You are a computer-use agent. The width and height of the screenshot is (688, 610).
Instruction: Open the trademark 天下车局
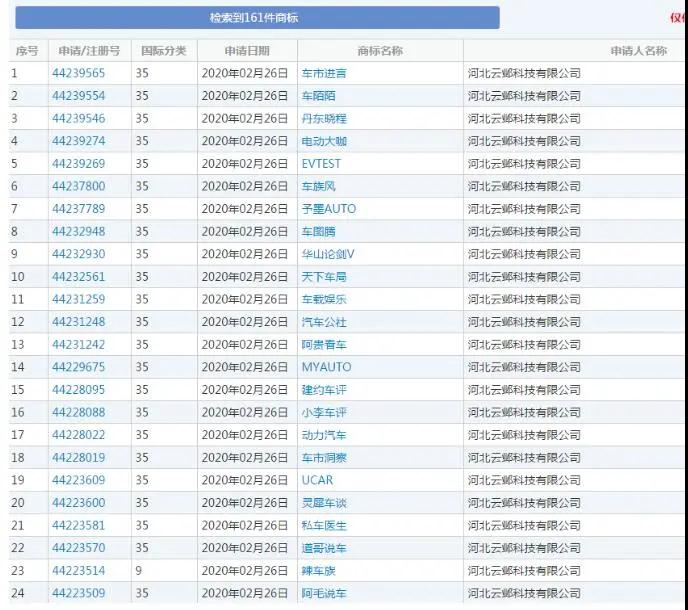[x=324, y=276]
